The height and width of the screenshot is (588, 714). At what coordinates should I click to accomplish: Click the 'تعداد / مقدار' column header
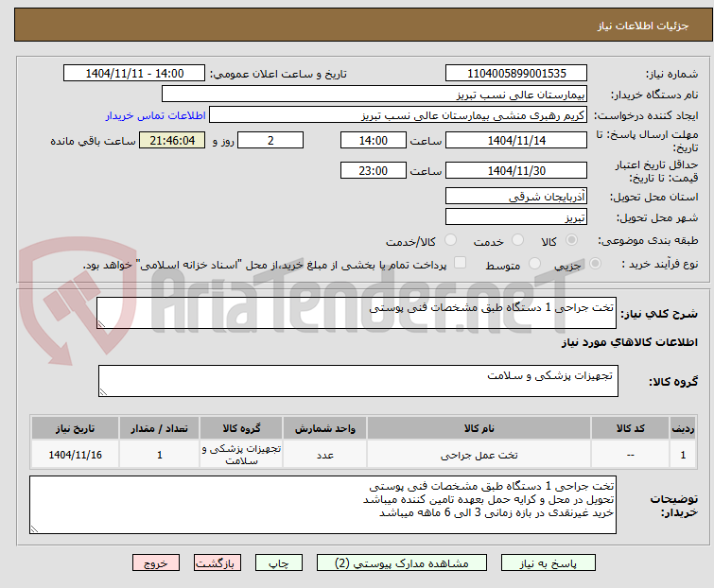160,428
